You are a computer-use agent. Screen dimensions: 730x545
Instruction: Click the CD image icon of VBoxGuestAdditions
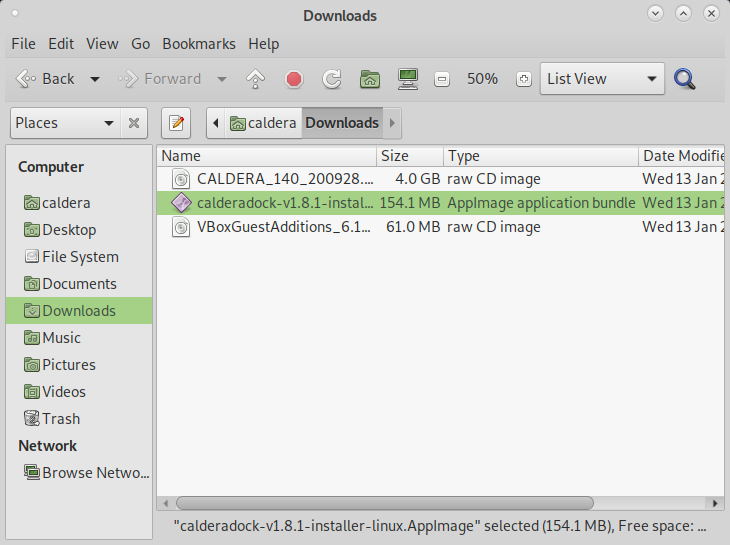(181, 227)
